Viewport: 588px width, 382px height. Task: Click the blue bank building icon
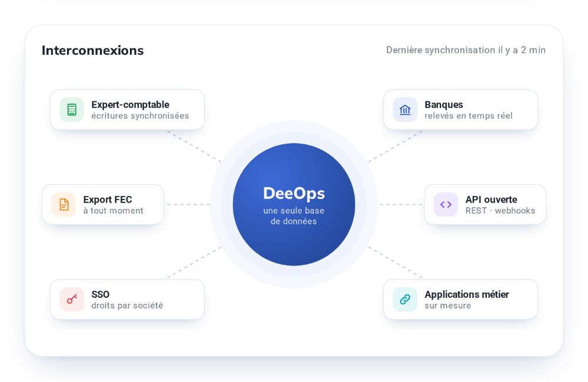click(x=405, y=109)
